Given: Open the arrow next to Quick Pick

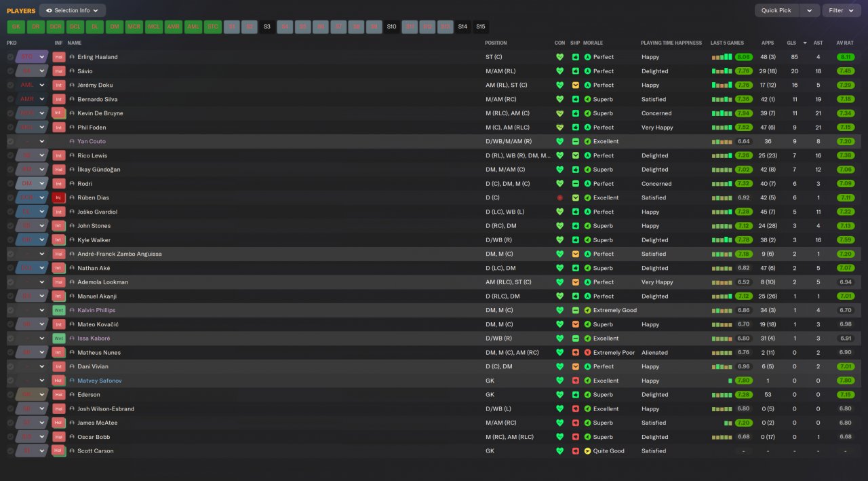Looking at the screenshot, I should [x=809, y=10].
